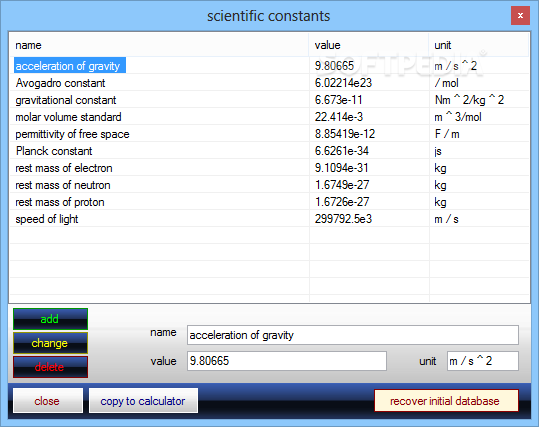Select the acceleration of gravity row
The image size is (539, 427).
[x=270, y=65]
